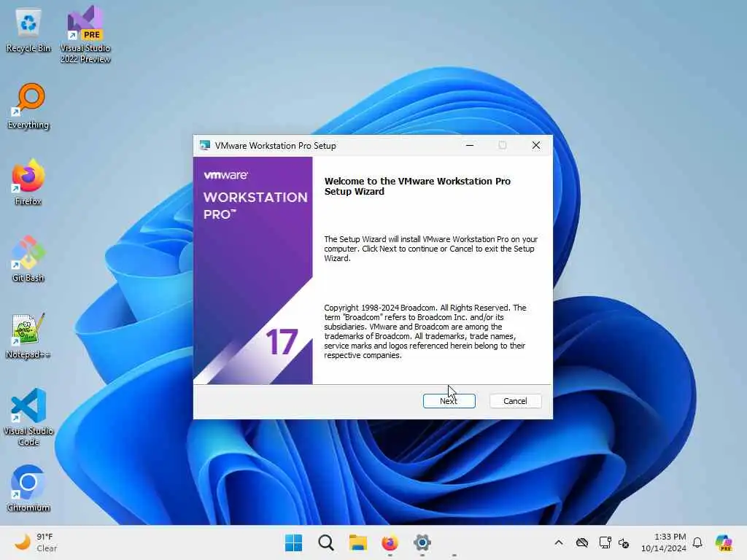Close the VMware Workstation Pro Setup window
The width and height of the screenshot is (747, 560).
pyautogui.click(x=536, y=145)
